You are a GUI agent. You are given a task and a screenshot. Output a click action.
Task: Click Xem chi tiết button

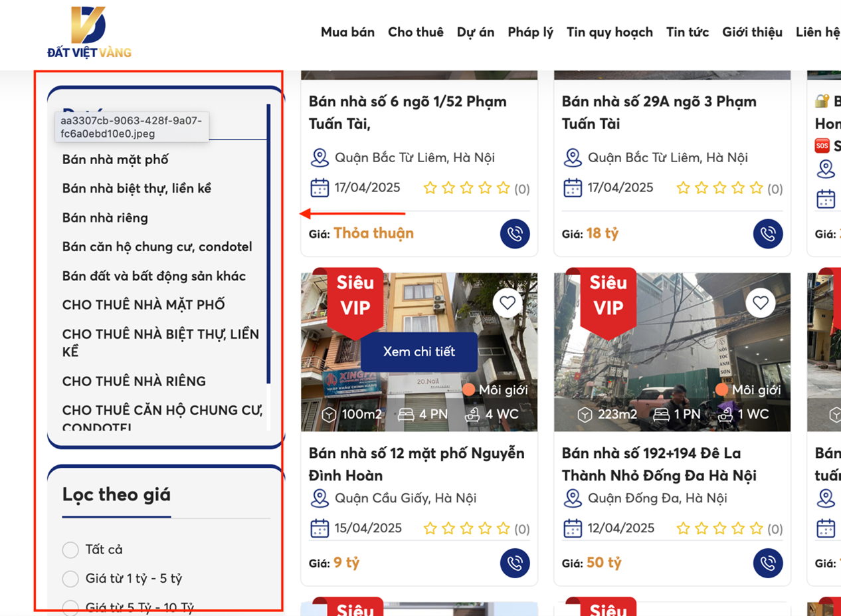click(x=419, y=352)
